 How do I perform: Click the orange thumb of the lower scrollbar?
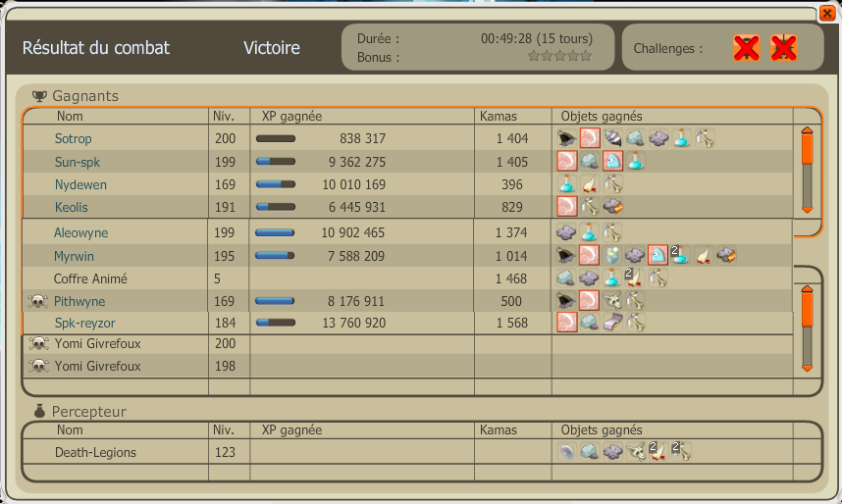807,310
